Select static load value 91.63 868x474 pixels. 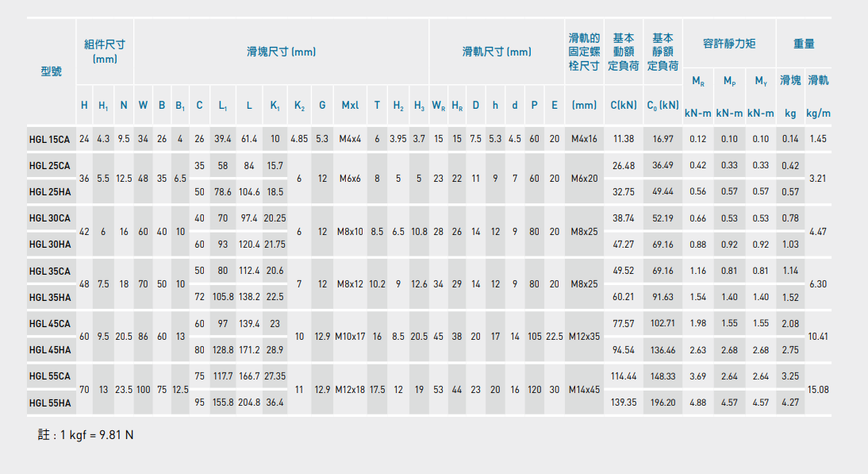coord(663,297)
